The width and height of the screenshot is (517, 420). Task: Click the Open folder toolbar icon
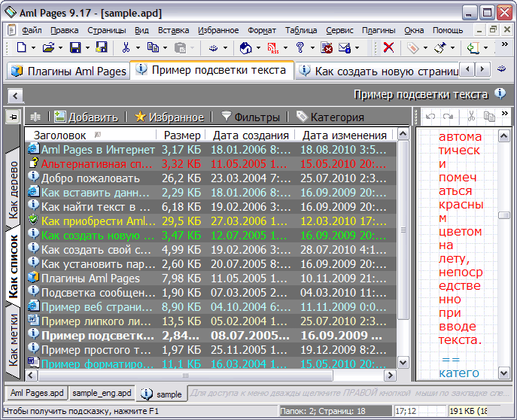48,48
